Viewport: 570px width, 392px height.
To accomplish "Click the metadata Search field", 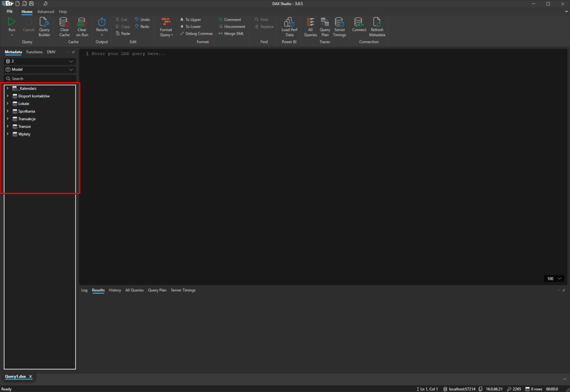I will pyautogui.click(x=40, y=78).
